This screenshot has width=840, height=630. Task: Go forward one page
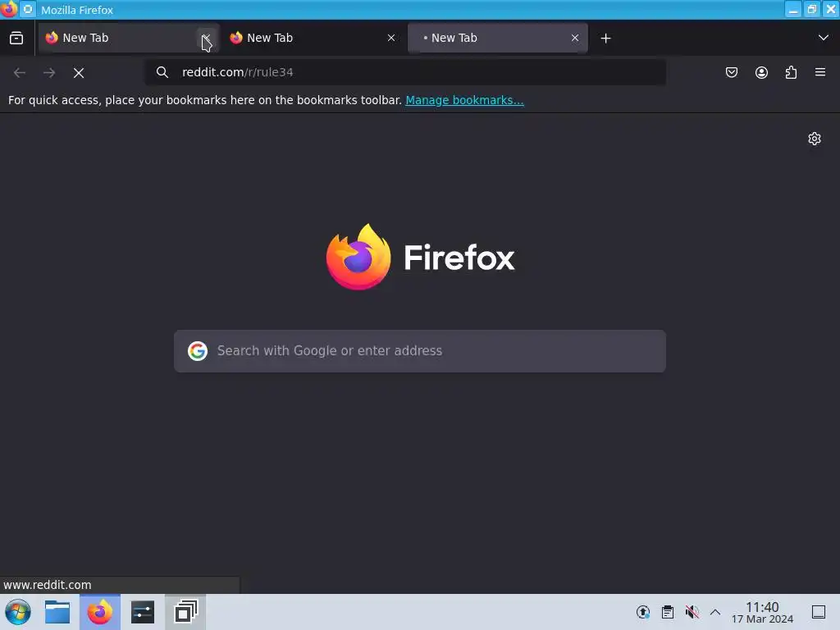coord(49,73)
